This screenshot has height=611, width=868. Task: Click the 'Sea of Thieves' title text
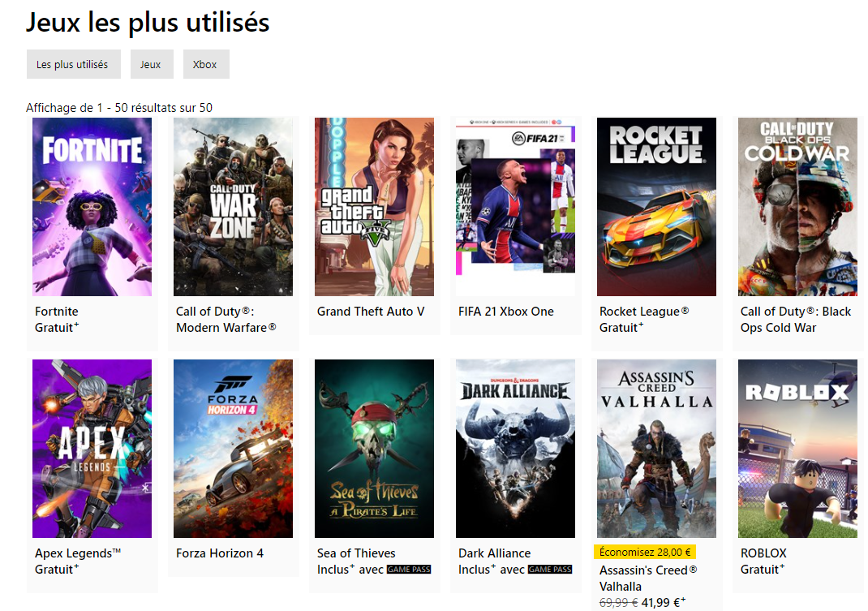tap(356, 553)
